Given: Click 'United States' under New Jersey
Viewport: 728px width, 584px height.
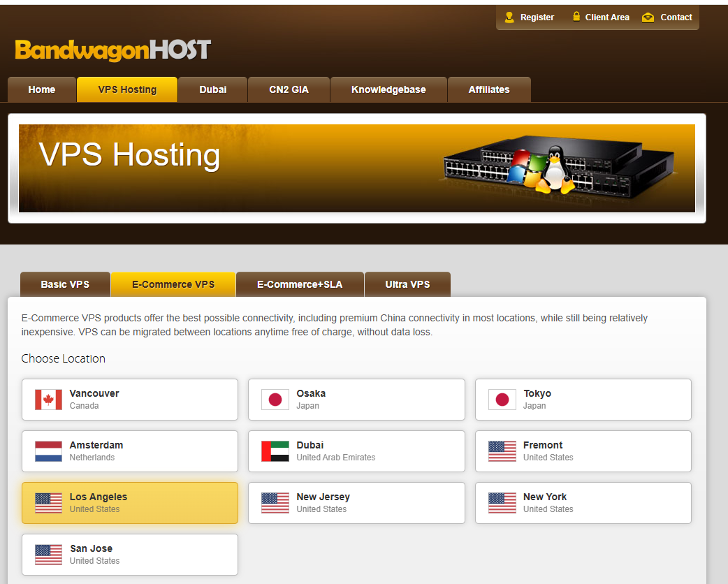Looking at the screenshot, I should pyautogui.click(x=322, y=509).
